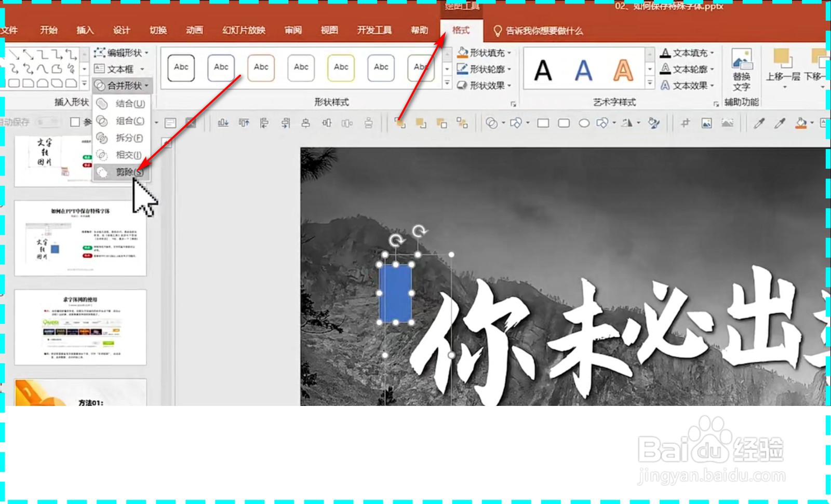Switch to the 审阅 Review tab
831x504 pixels.
pos(293,30)
